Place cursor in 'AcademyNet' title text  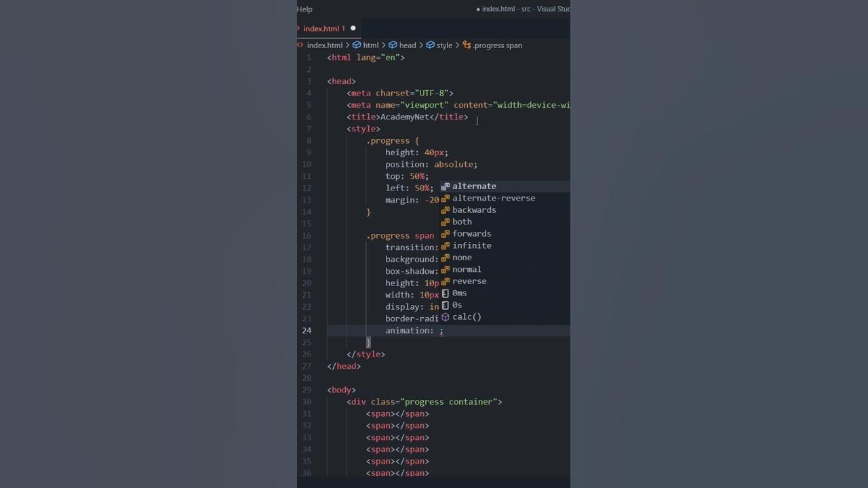coord(405,117)
